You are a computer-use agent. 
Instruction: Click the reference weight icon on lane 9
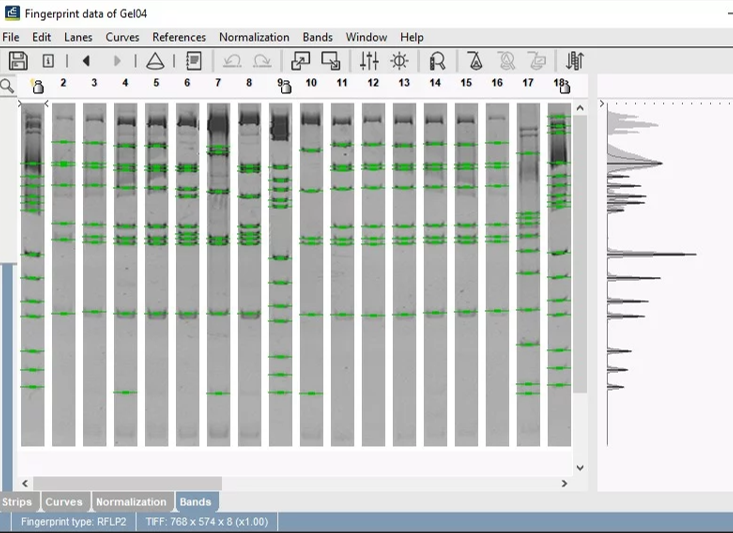(286, 86)
